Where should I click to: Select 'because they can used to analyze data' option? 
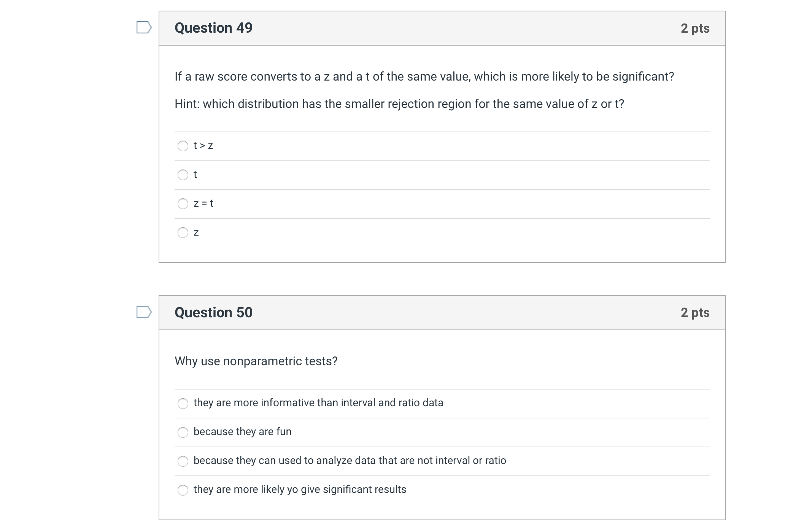tap(183, 461)
